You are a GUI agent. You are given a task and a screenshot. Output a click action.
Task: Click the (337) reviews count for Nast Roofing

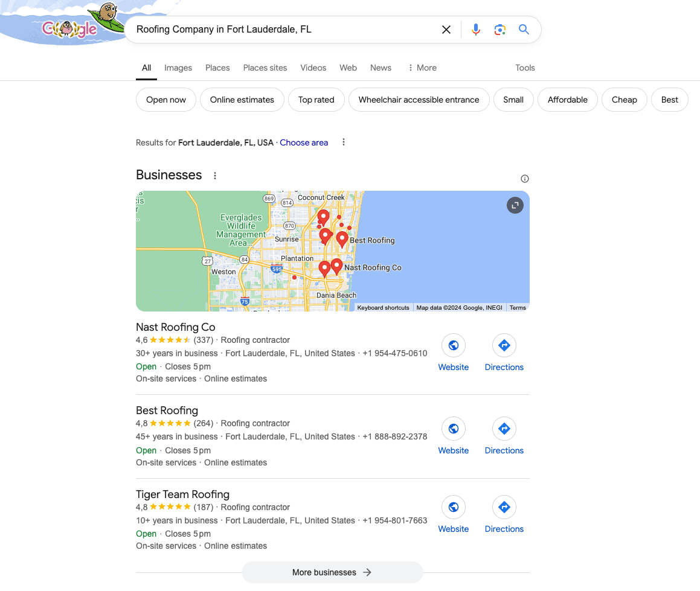click(203, 340)
